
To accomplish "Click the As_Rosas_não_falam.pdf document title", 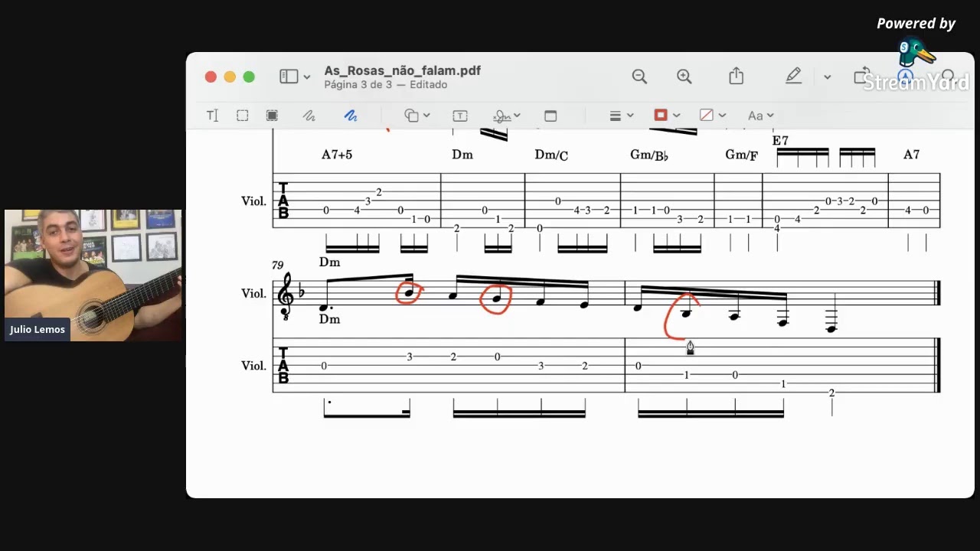I will [x=402, y=70].
